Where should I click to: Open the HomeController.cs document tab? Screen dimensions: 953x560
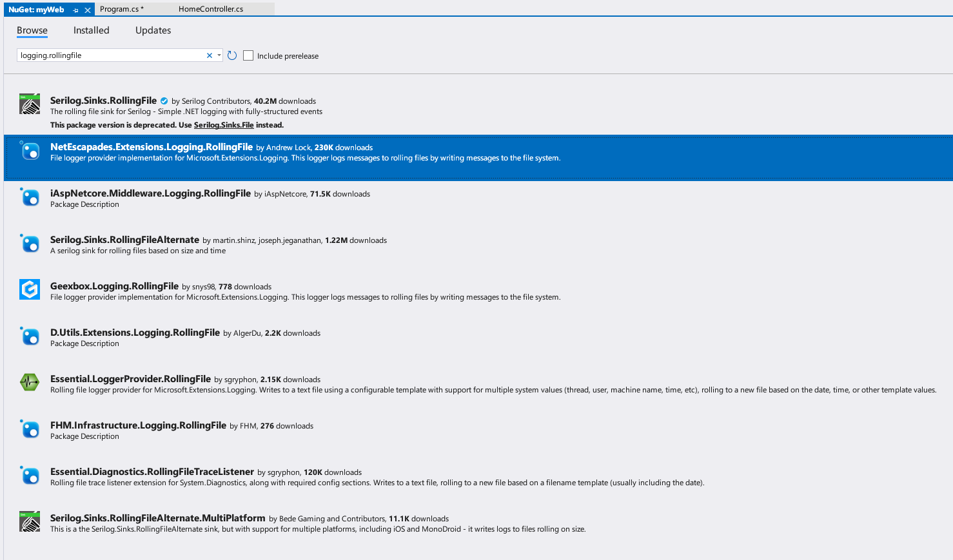pos(211,9)
